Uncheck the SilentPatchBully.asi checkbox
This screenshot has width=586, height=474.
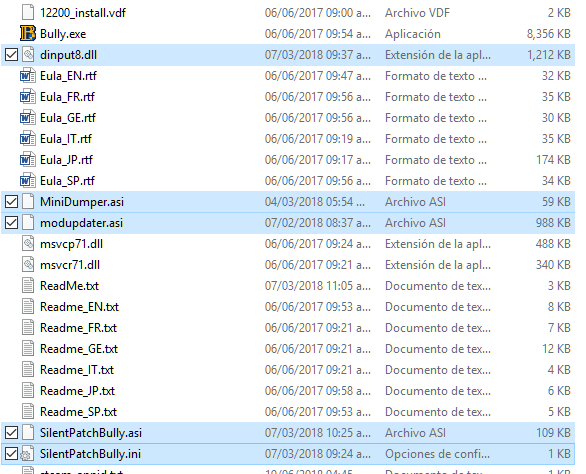(x=12, y=433)
